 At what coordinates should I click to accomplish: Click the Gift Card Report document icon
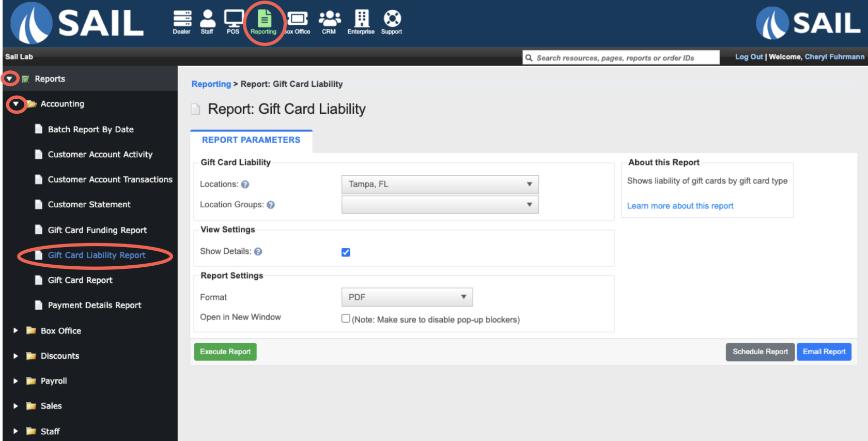38,280
